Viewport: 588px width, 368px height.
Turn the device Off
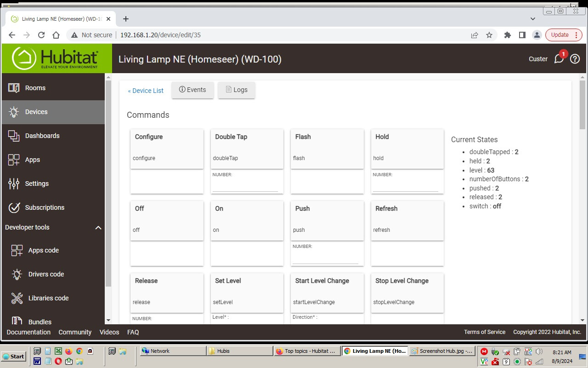click(x=167, y=220)
